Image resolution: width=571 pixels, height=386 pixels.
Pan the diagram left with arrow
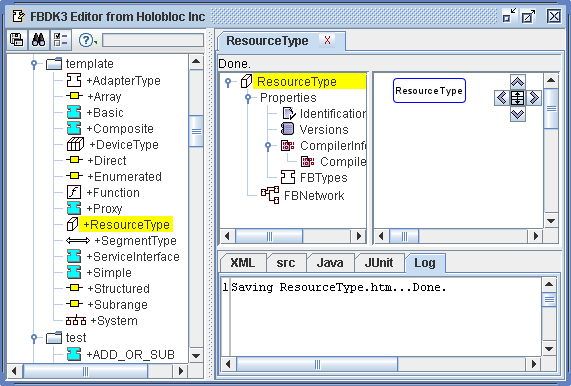502,98
